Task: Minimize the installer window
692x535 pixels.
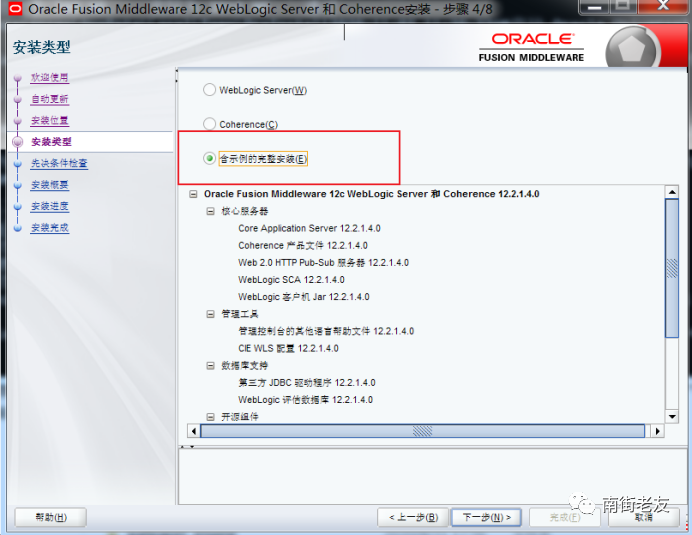Action: tap(594, 7)
